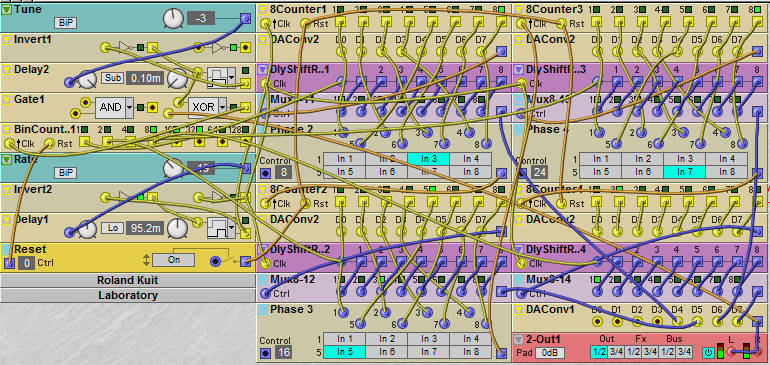Click the 2-Out1 power mute icon

tap(708, 352)
